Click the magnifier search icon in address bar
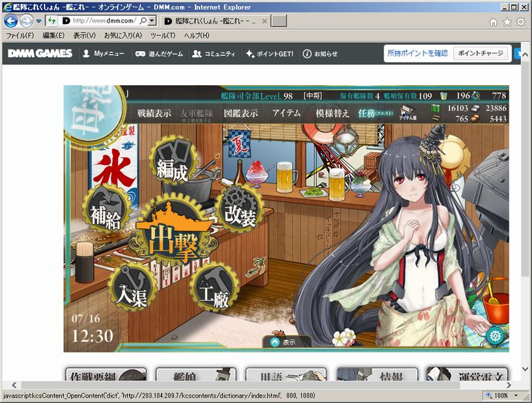 click(x=143, y=21)
